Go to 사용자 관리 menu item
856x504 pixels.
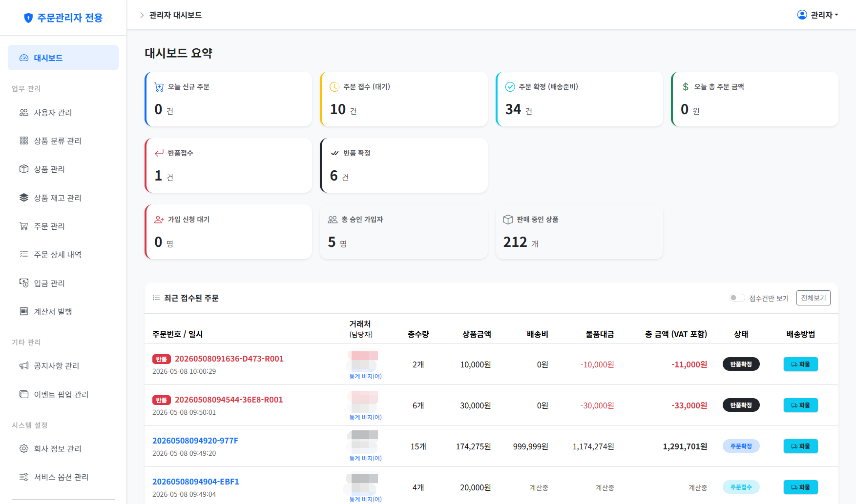click(63, 112)
